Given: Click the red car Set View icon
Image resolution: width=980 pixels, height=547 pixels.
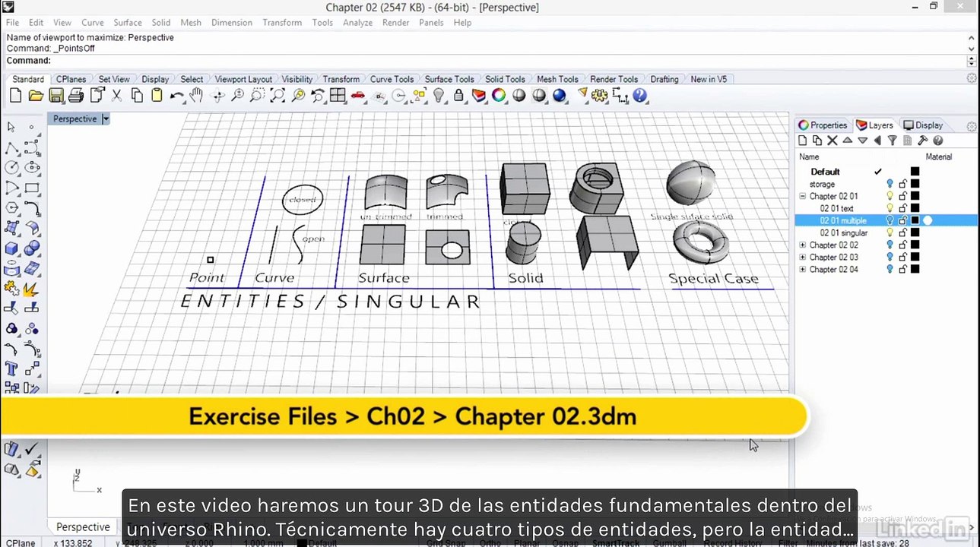Looking at the screenshot, I should 358,96.
